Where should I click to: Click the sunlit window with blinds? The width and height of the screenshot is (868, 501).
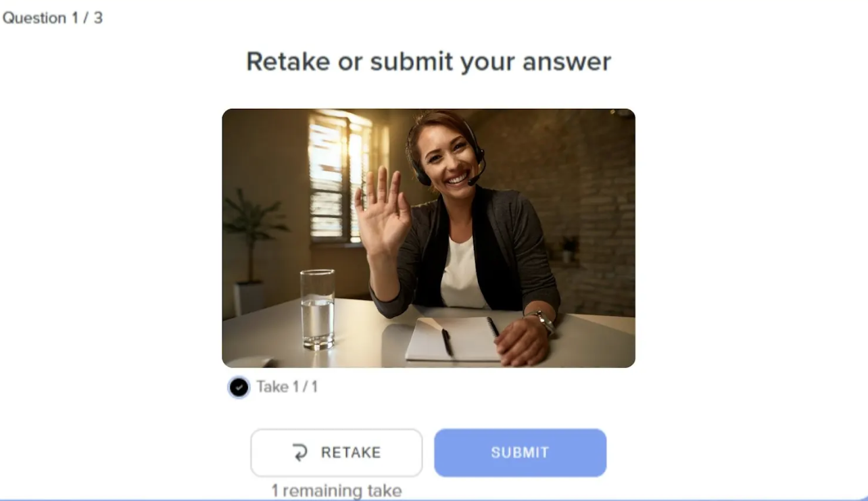(x=341, y=176)
